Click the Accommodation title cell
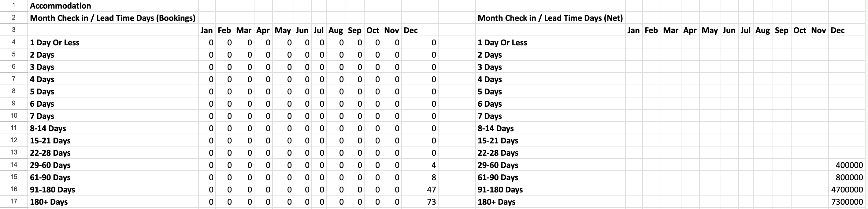 pos(61,6)
